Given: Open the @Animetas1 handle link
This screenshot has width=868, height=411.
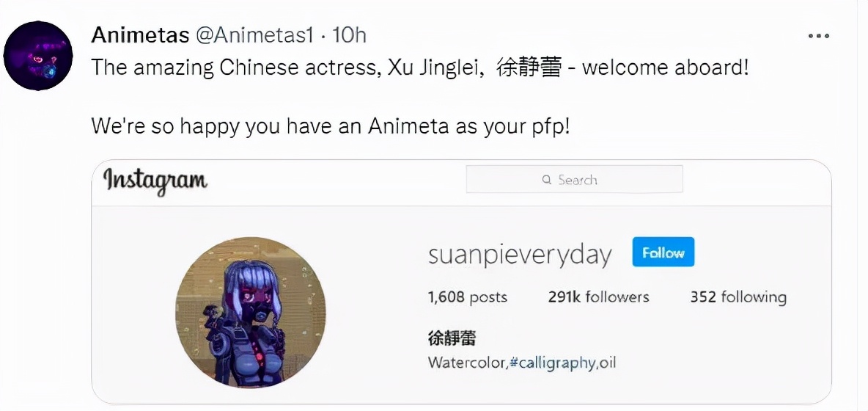Looking at the screenshot, I should click(x=254, y=35).
